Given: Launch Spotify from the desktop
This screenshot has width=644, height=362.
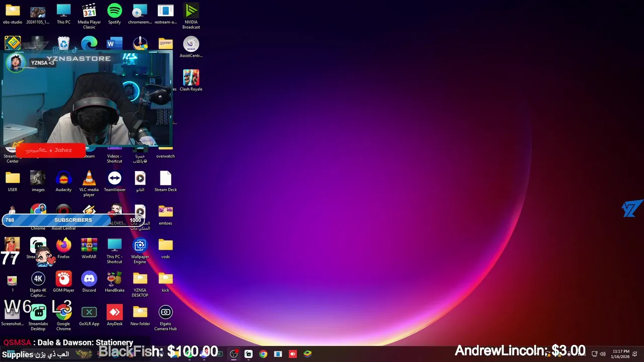Looking at the screenshot, I should [x=114, y=14].
